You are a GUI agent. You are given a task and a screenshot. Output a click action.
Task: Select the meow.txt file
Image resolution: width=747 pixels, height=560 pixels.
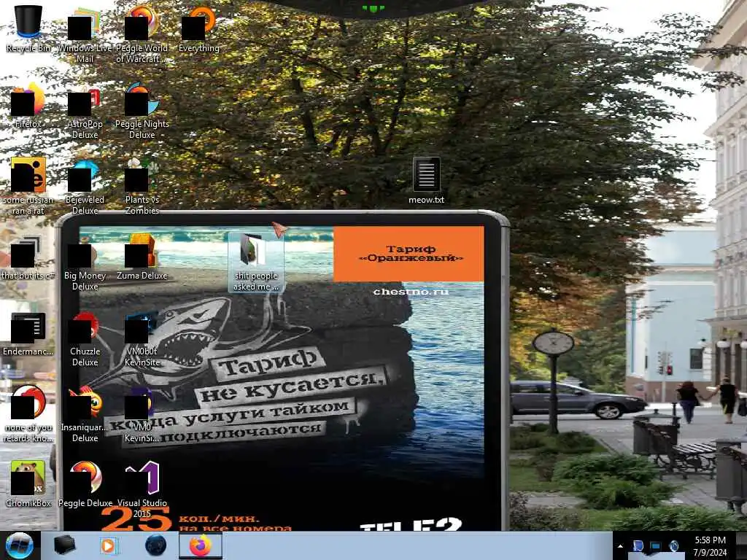pyautogui.click(x=426, y=181)
